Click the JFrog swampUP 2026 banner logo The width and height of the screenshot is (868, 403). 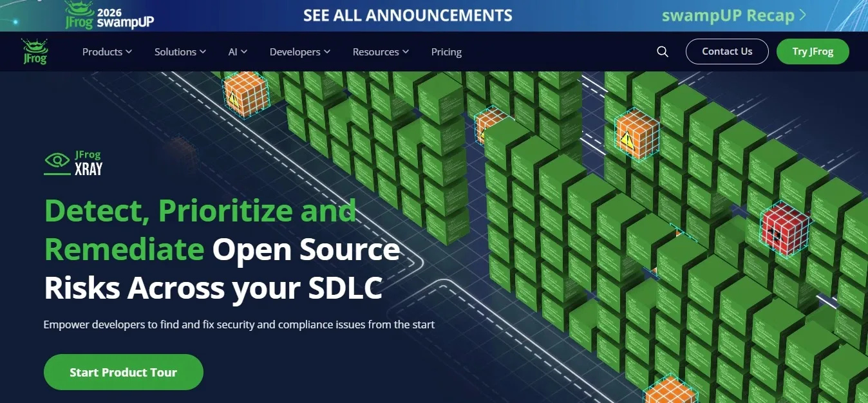click(109, 15)
